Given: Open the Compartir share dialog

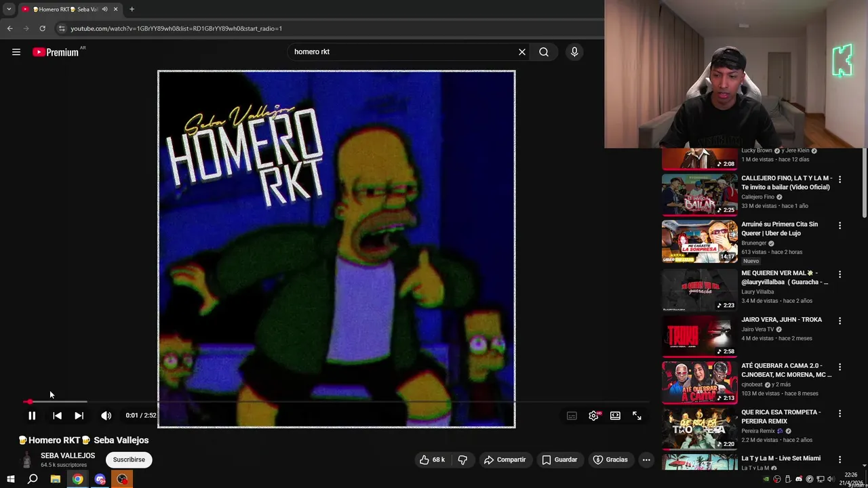Looking at the screenshot, I should tap(505, 460).
